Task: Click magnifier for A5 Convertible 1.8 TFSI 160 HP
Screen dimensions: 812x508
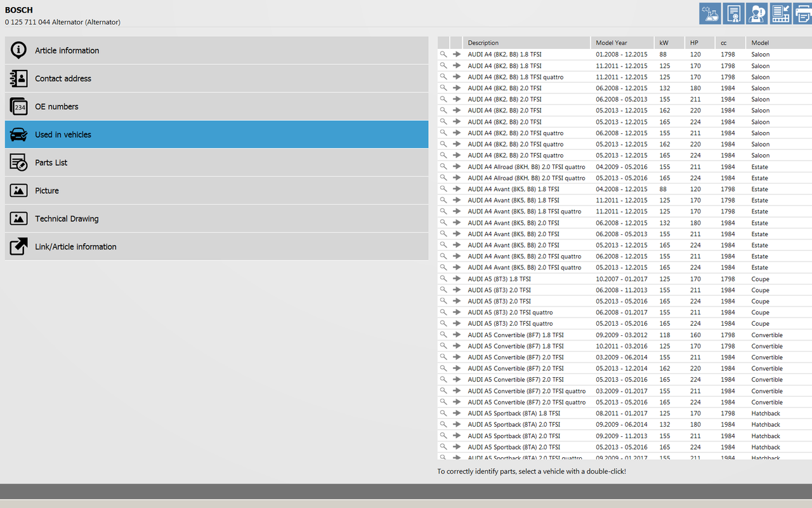Action: point(443,335)
